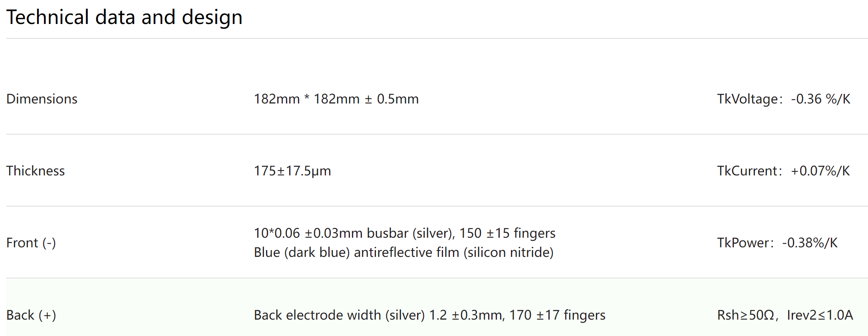868x336 pixels.
Task: Select the Back (+) row label
Action: tap(31, 315)
